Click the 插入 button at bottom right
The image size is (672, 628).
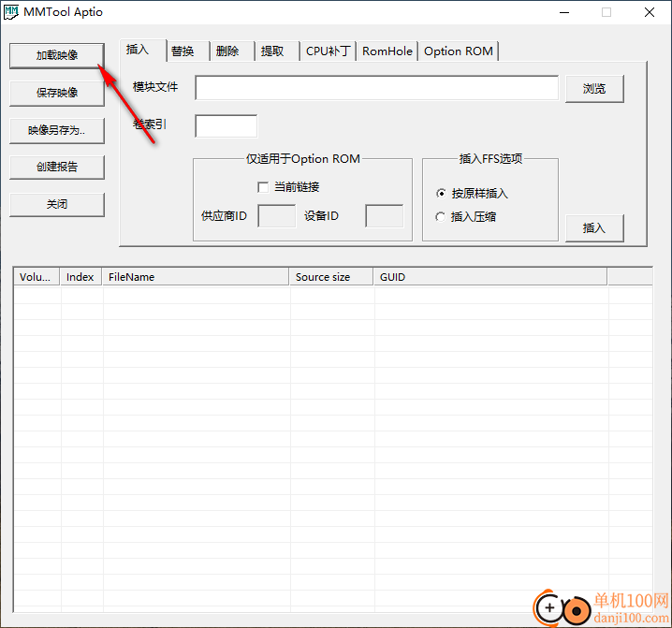tap(594, 228)
